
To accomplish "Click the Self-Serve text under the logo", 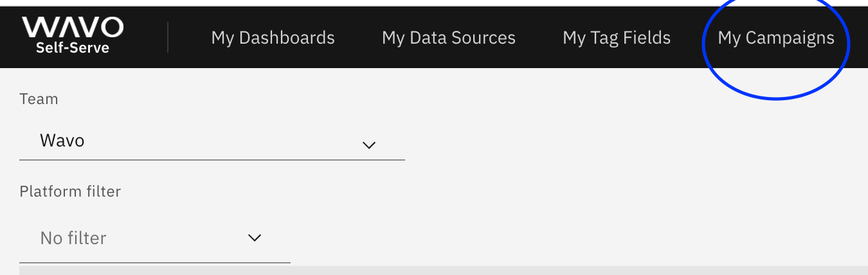I will (x=73, y=48).
